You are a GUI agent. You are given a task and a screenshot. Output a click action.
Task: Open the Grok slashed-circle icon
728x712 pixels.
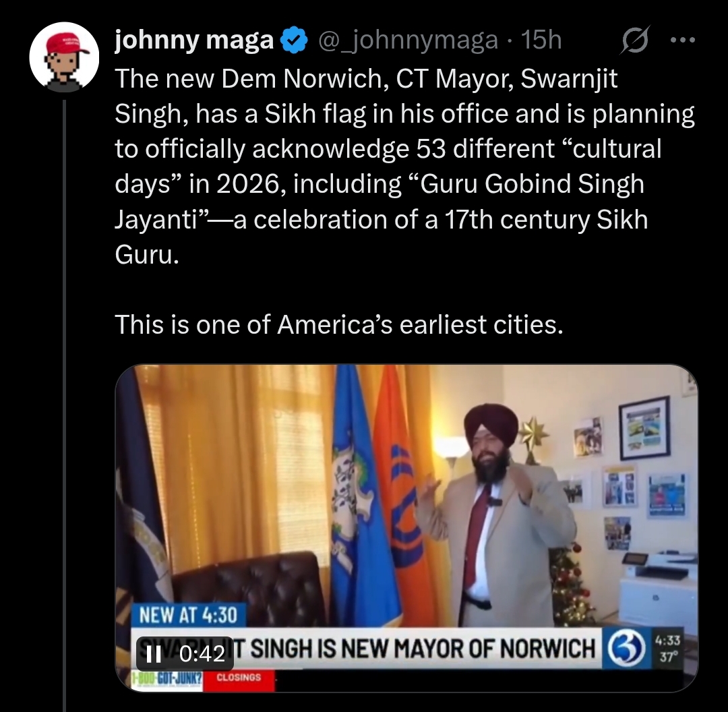click(x=635, y=41)
